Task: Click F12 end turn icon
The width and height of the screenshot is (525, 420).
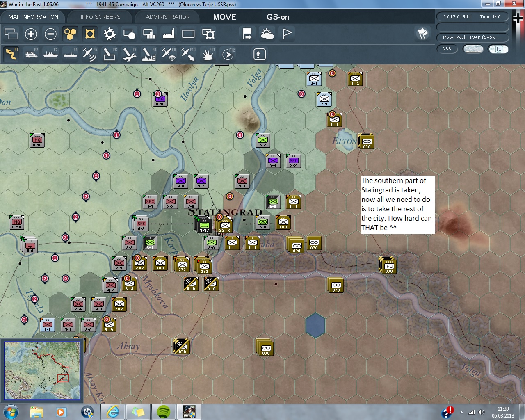Action: [228, 54]
